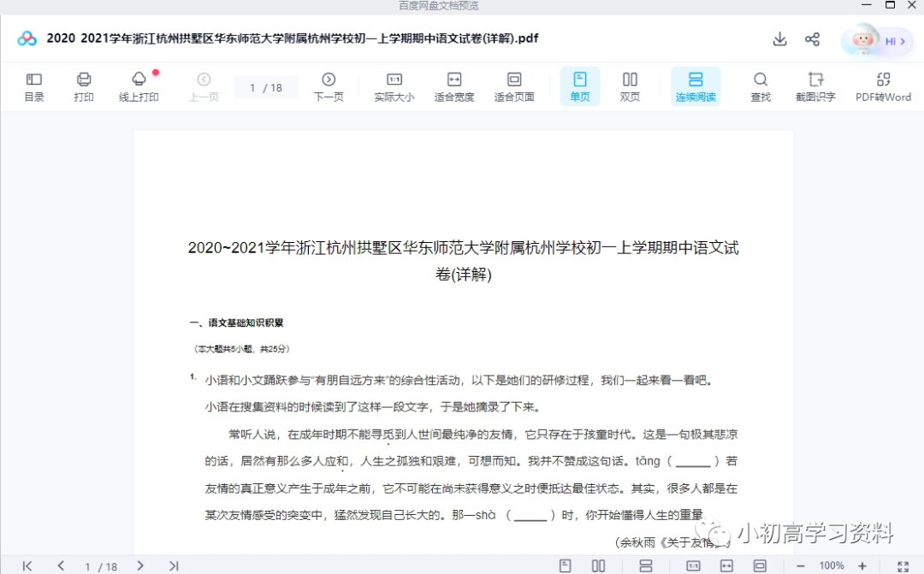This screenshot has height=574, width=924.
Task: Select double page icon in bottom bar
Action: [599, 565]
